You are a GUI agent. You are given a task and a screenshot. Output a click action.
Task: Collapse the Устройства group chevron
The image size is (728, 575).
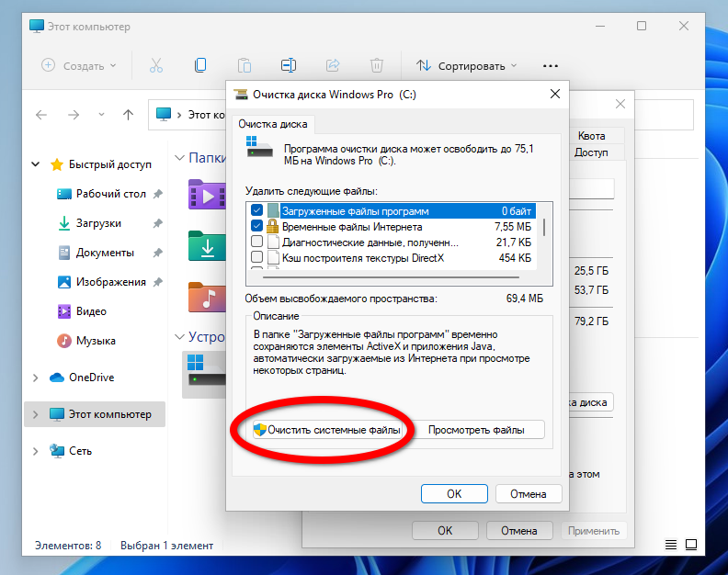pyautogui.click(x=179, y=337)
